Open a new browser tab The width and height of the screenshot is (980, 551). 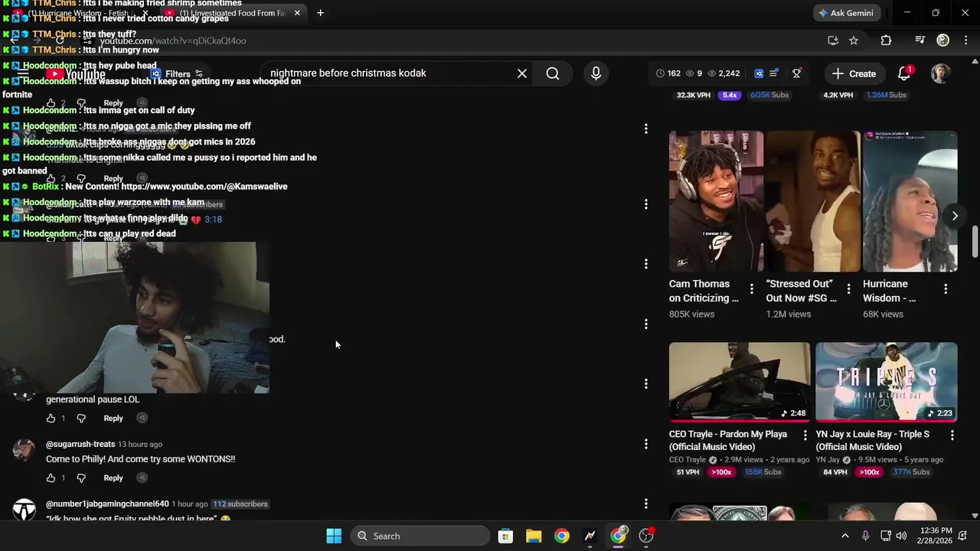[x=320, y=13]
